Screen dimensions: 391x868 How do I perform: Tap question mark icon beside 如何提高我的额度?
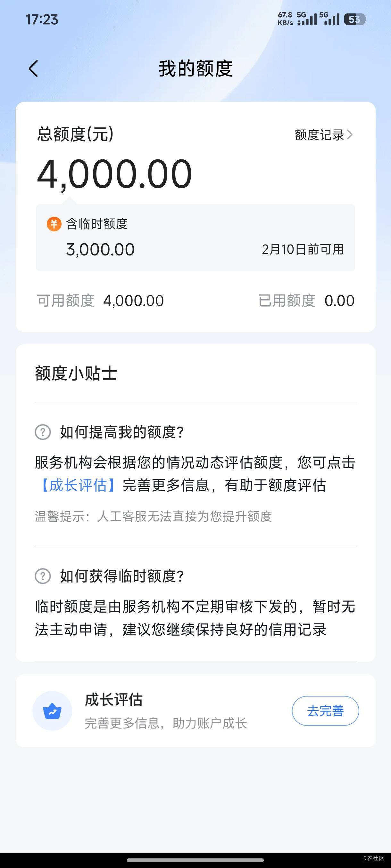(43, 432)
